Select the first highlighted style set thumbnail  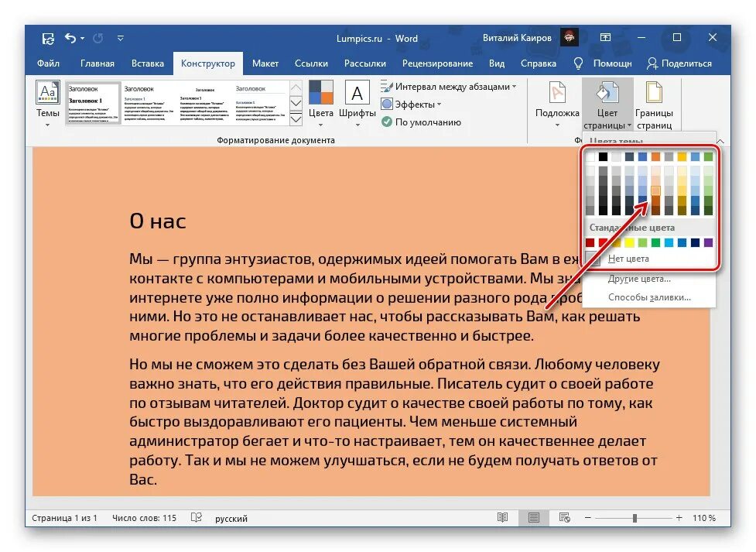pos(93,103)
